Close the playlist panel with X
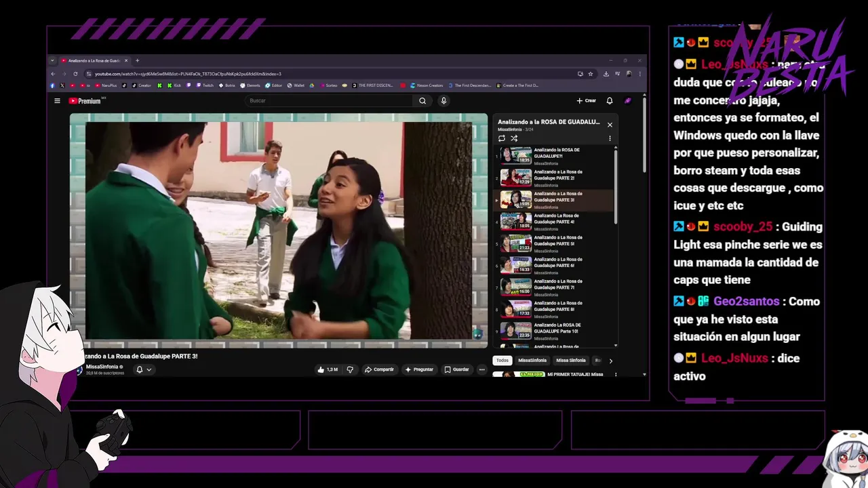The height and width of the screenshot is (488, 868). pos(610,125)
